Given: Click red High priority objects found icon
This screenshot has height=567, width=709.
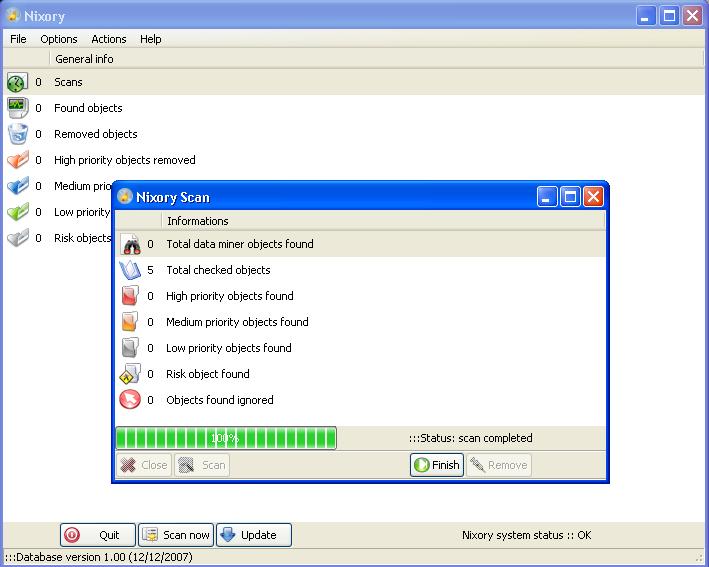Looking at the screenshot, I should [130, 296].
